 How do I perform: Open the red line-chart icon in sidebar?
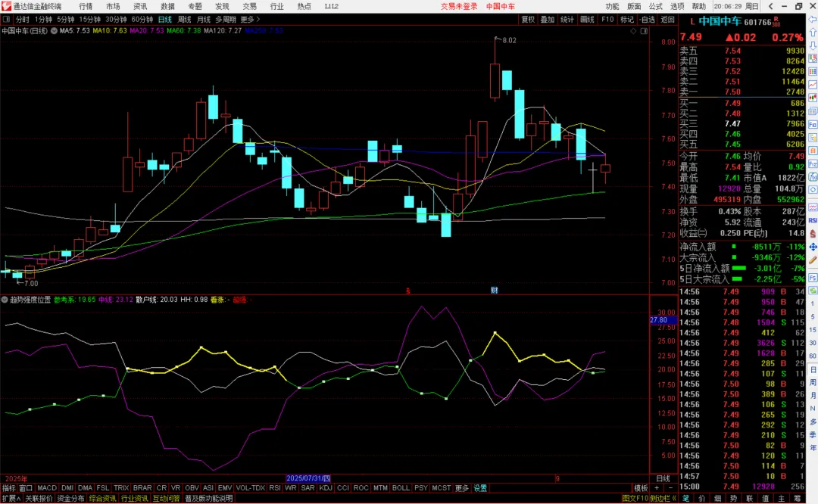813,85
